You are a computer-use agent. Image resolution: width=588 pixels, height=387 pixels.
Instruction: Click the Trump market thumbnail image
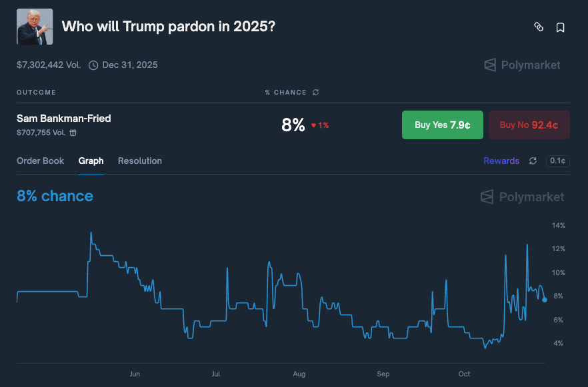[x=35, y=27]
